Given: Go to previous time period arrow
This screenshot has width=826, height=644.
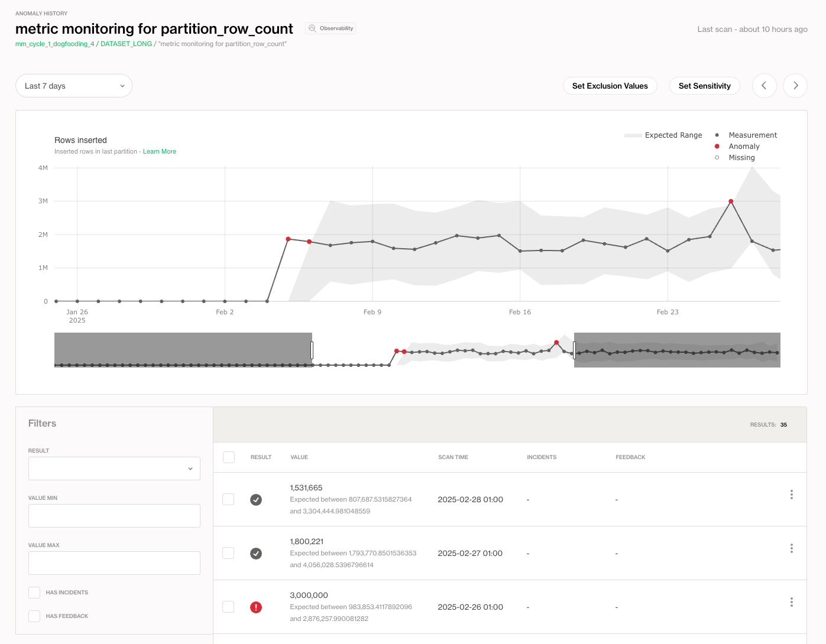Looking at the screenshot, I should [764, 86].
